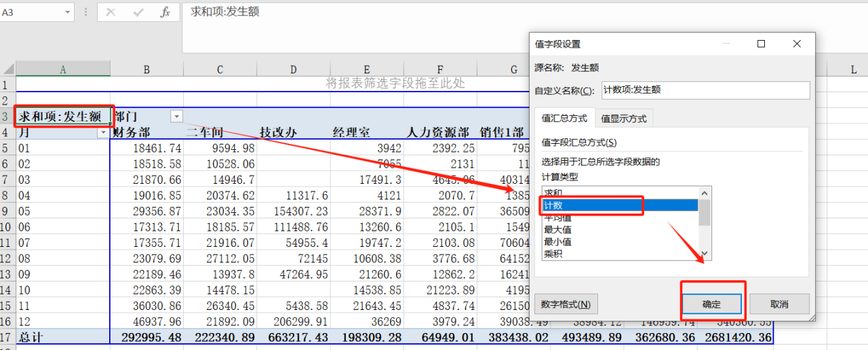The image size is (868, 350).
Task: Click the 数字格式(N) button
Action: [x=566, y=305]
